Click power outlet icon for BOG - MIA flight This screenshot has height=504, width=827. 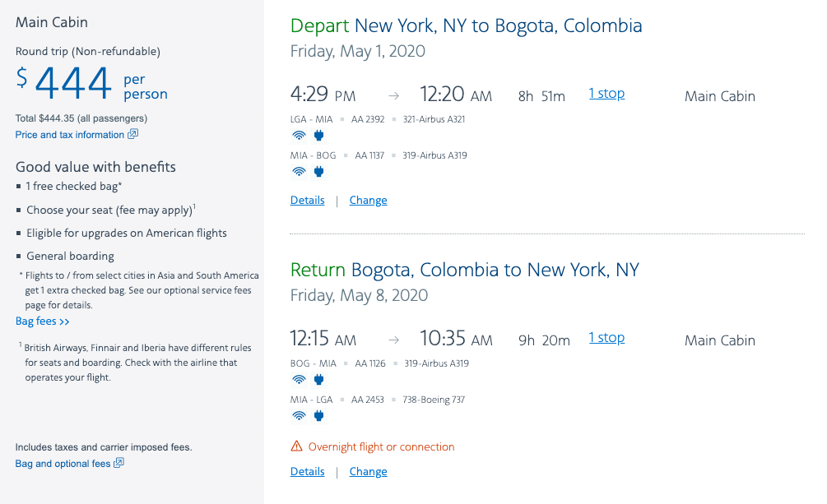(x=318, y=380)
